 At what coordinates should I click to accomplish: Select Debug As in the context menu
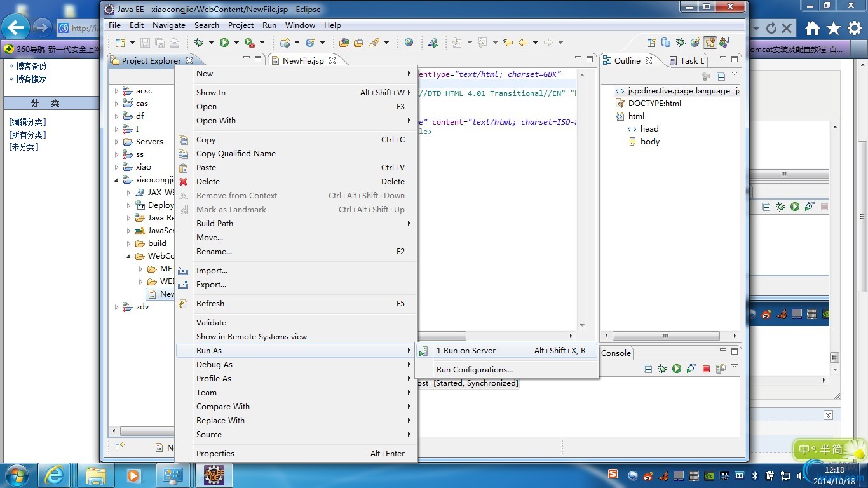coord(296,365)
